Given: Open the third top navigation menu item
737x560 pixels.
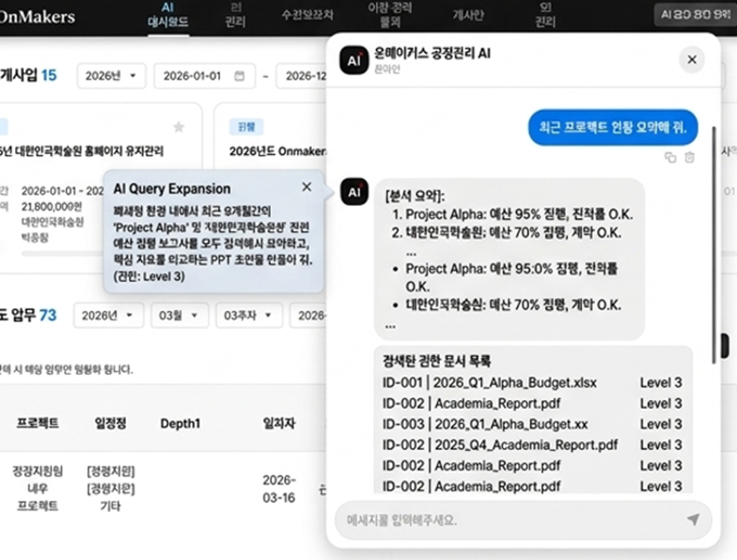Looking at the screenshot, I should click(307, 15).
